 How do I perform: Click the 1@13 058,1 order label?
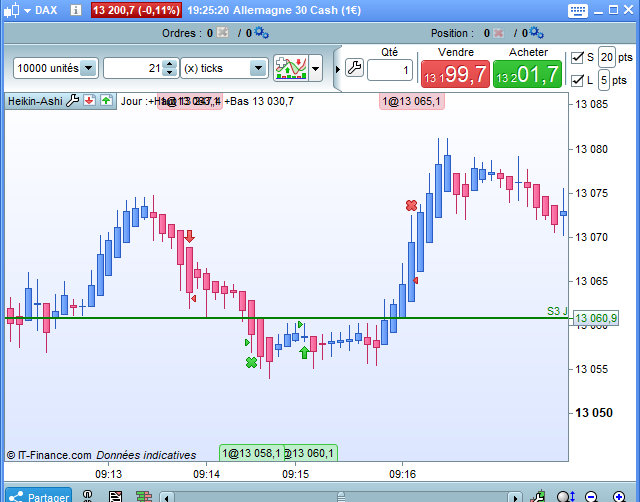(251, 453)
